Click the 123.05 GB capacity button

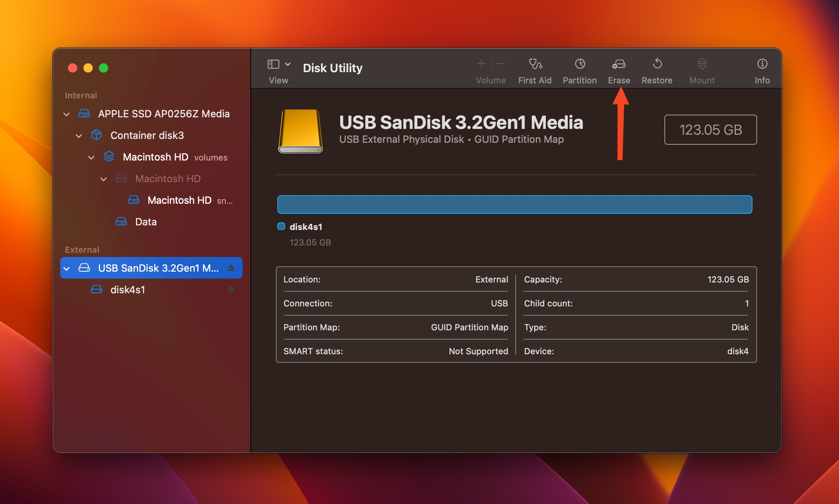pyautogui.click(x=710, y=129)
